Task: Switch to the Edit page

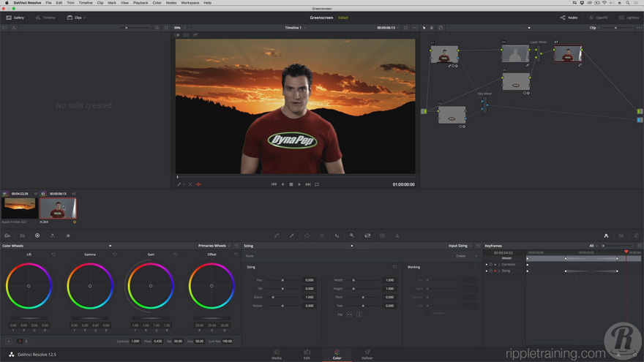Action: coord(307,355)
